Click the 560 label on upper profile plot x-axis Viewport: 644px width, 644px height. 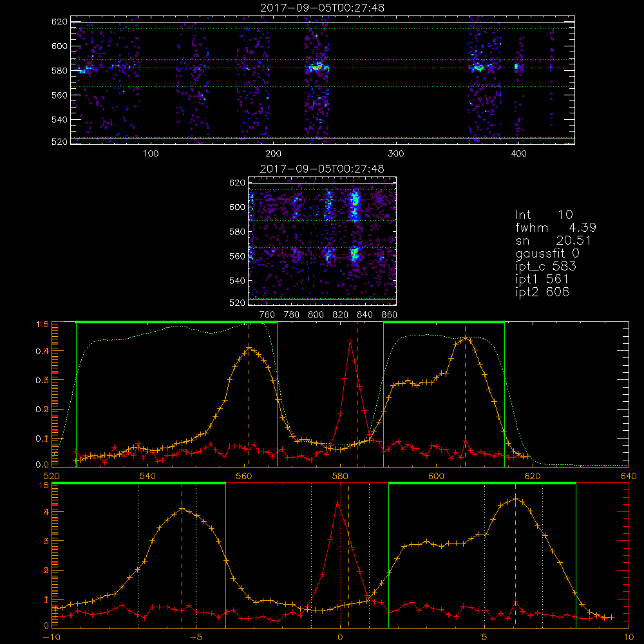[244, 477]
